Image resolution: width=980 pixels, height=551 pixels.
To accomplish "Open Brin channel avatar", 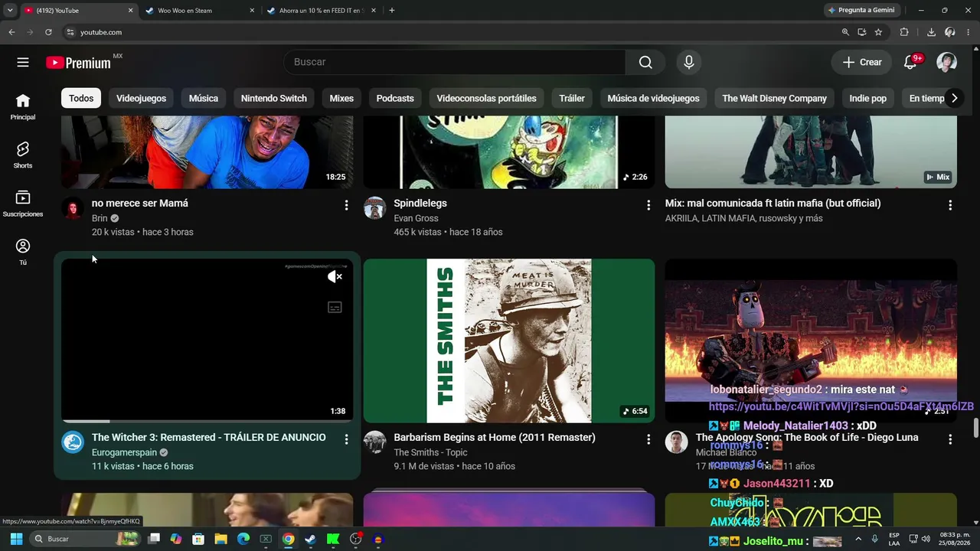I will tap(73, 208).
